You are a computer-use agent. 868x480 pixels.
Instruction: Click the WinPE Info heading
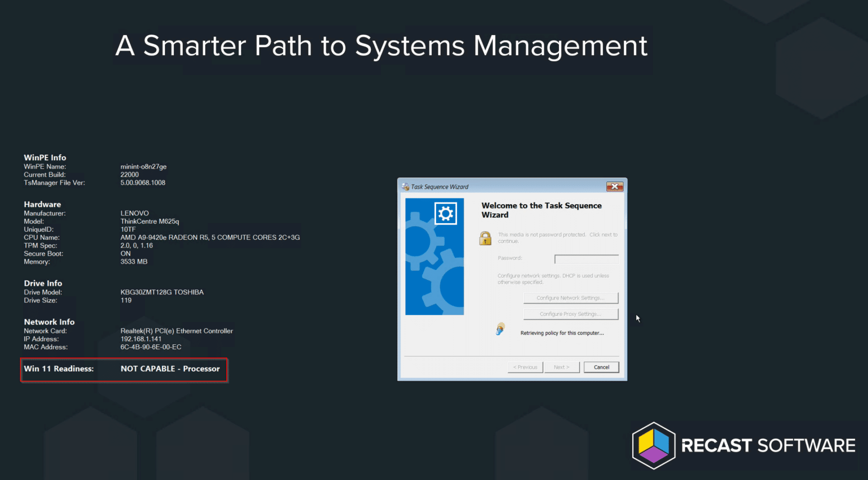tap(45, 158)
